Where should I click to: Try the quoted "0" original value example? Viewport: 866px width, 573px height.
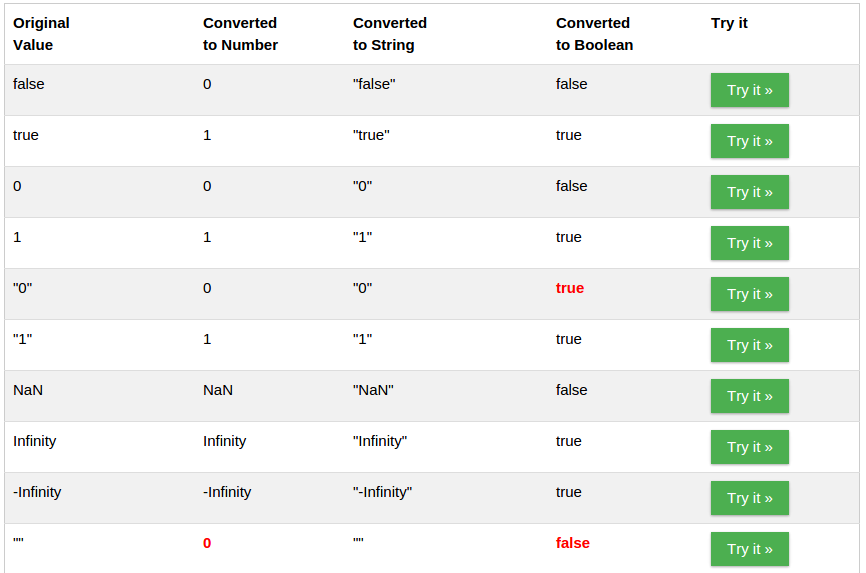coord(749,294)
